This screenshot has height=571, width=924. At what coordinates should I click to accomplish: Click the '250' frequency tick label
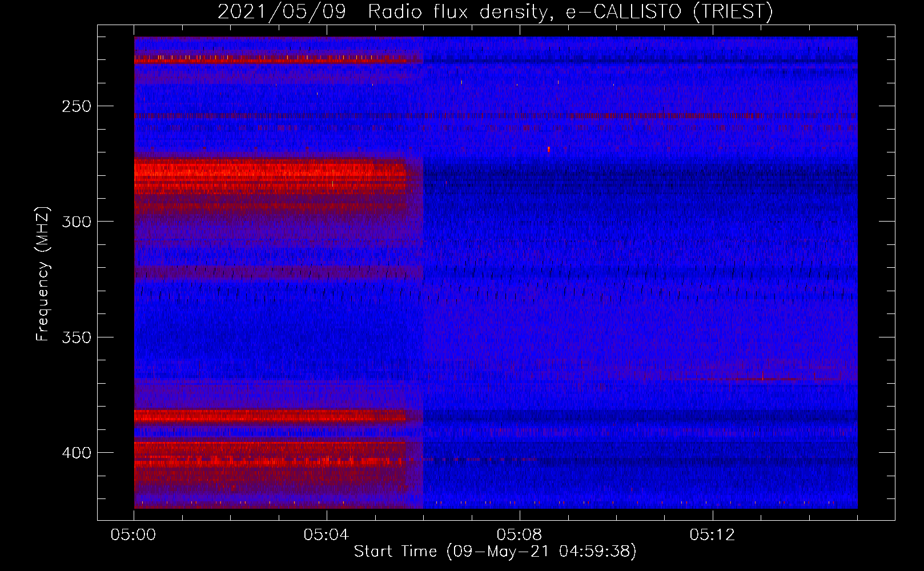77,106
